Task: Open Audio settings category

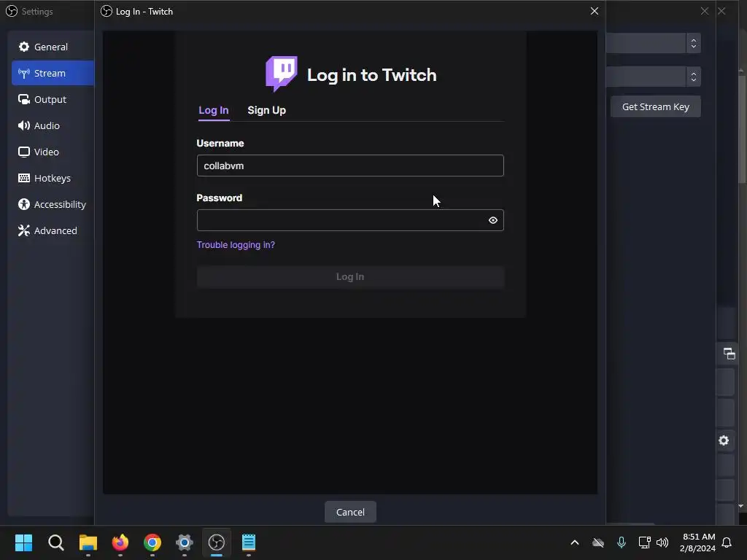Action: click(53, 125)
